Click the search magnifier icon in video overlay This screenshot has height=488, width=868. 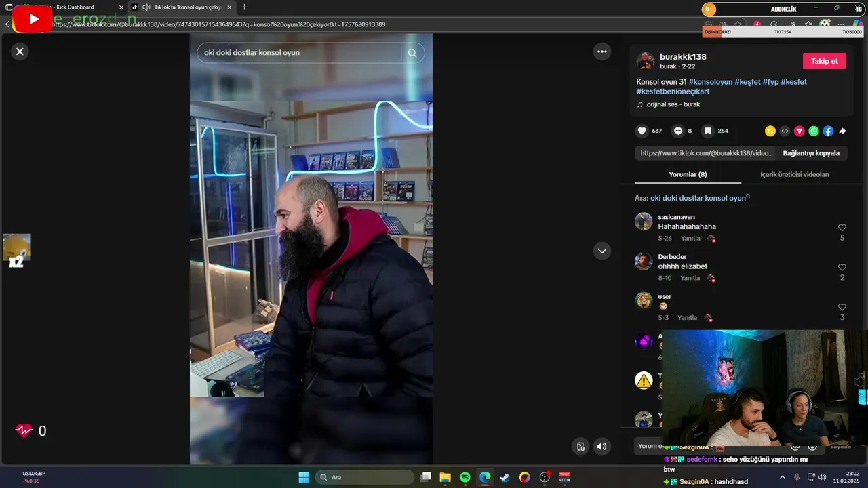412,53
